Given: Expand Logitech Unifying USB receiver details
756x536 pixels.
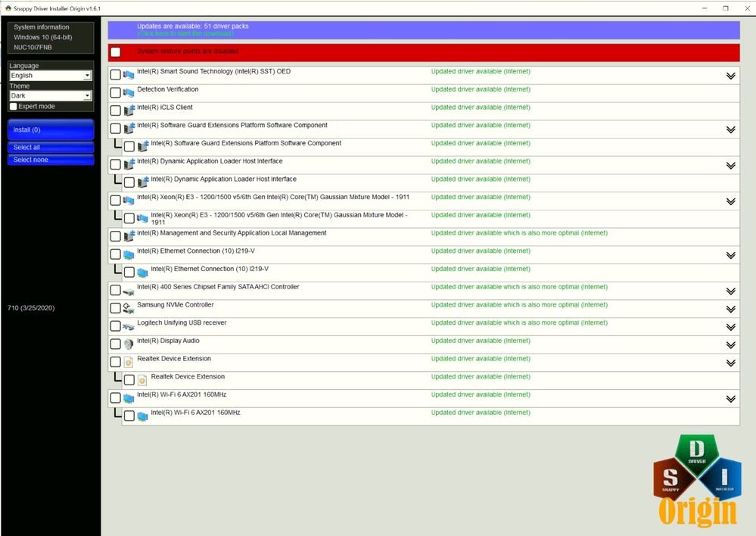Looking at the screenshot, I should click(730, 326).
